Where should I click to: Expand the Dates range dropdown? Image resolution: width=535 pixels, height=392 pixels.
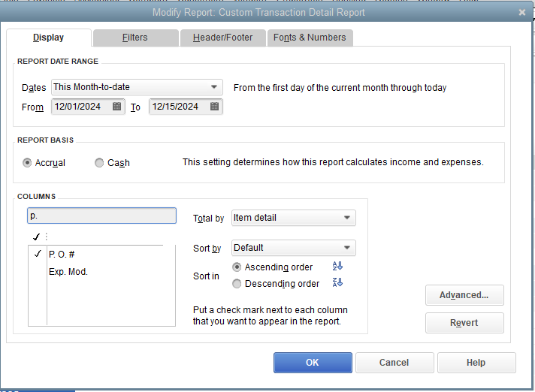click(215, 87)
